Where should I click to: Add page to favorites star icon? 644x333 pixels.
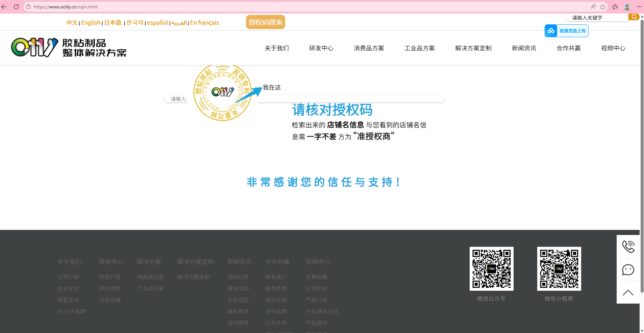[x=603, y=7]
